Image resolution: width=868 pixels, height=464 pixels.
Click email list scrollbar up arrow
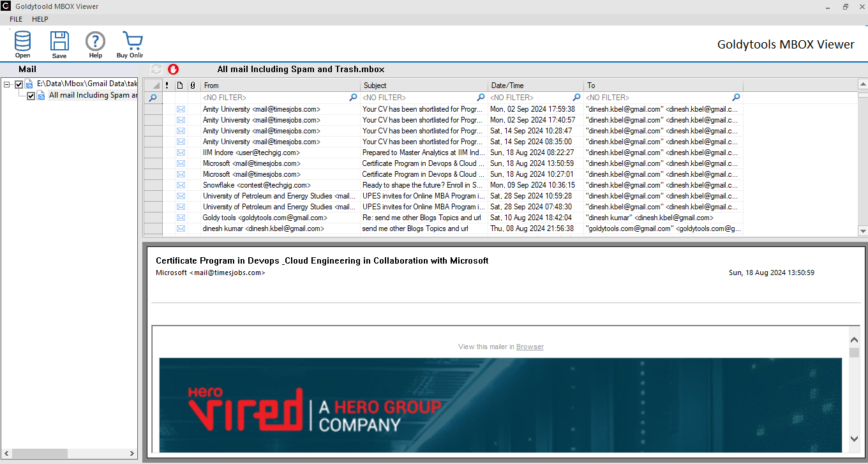pyautogui.click(x=863, y=84)
